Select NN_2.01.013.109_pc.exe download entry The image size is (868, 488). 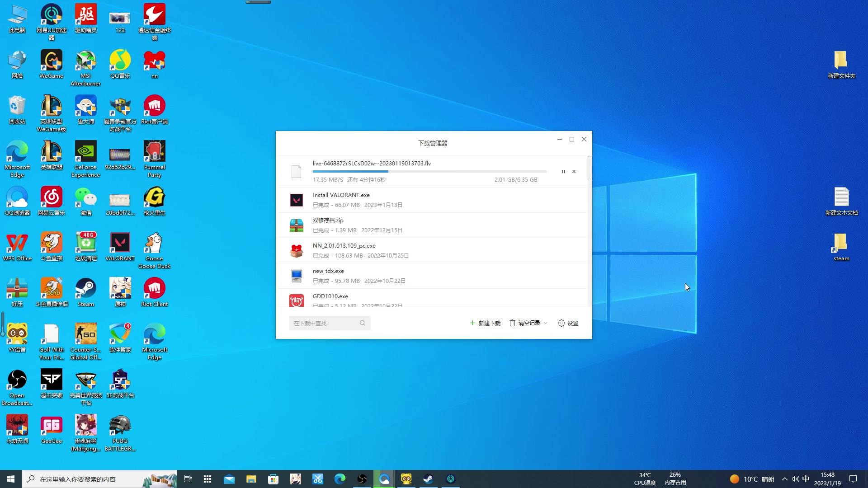coord(432,251)
